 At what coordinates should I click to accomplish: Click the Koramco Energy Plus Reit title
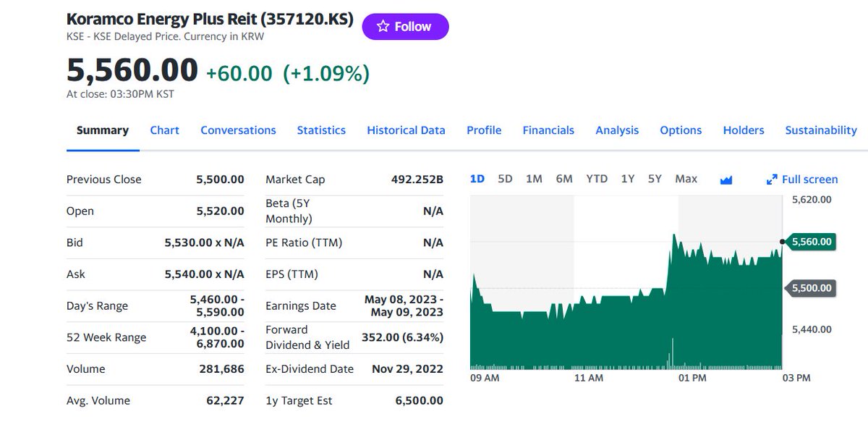(x=210, y=20)
